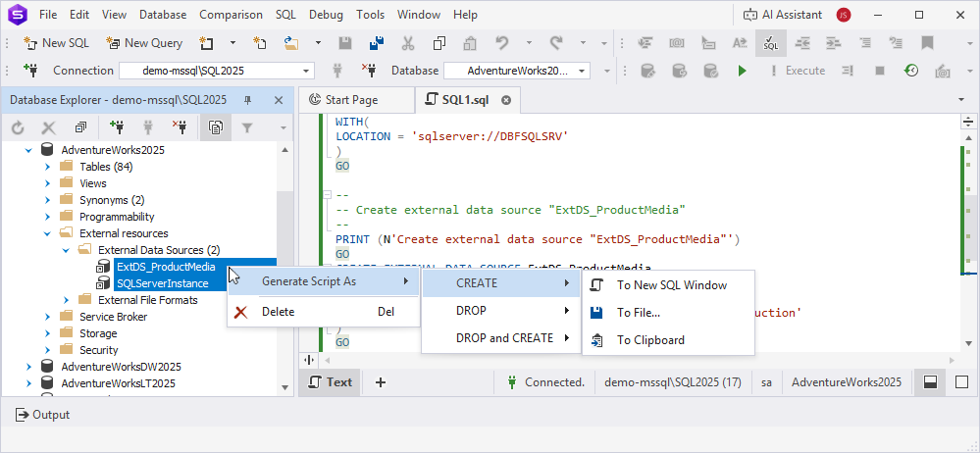Click the Save All double-floppy icon
Viewport: 980px width, 453px height.
point(377,43)
